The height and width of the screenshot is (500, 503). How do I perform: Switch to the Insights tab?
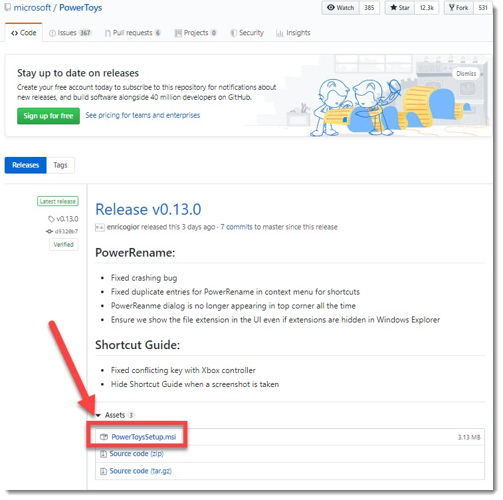pyautogui.click(x=294, y=33)
